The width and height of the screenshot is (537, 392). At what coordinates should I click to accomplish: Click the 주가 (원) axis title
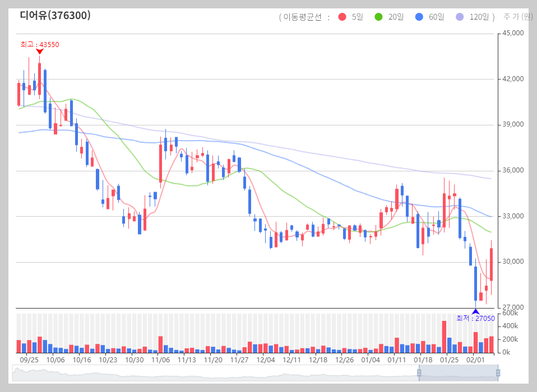[x=518, y=16]
